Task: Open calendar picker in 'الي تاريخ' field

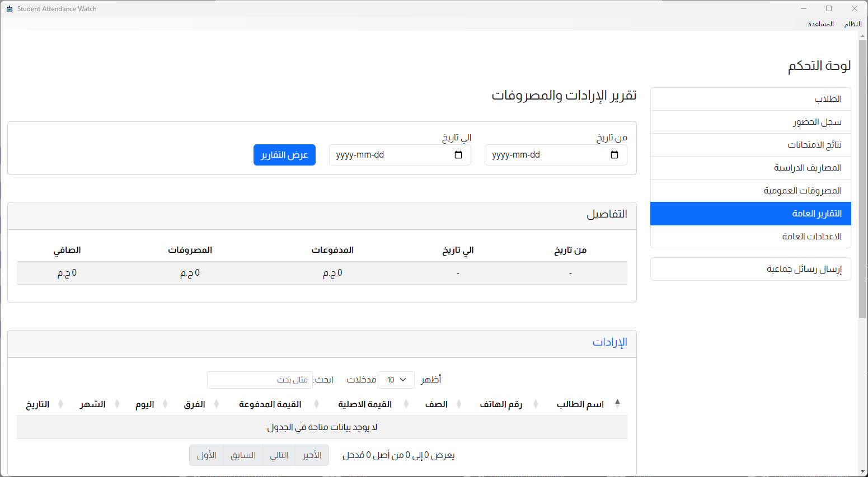Action: tap(458, 155)
